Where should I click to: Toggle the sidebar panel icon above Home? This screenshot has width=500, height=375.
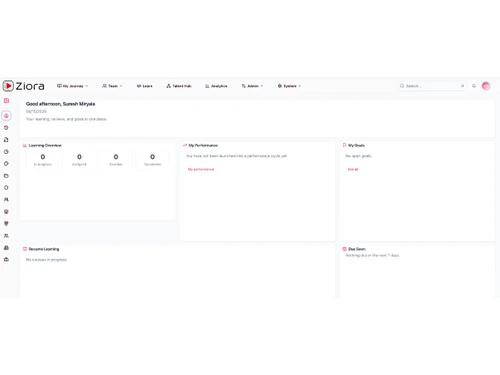(x=6, y=101)
